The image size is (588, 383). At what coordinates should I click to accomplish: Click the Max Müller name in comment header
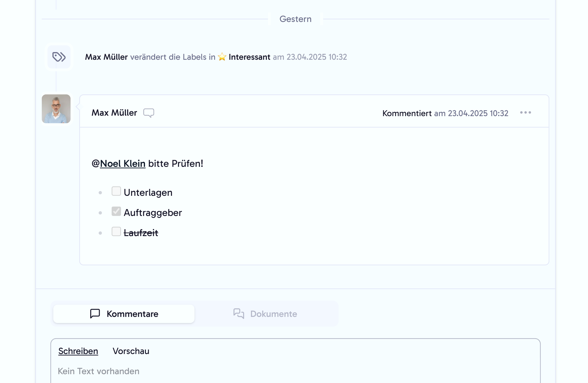[114, 113]
